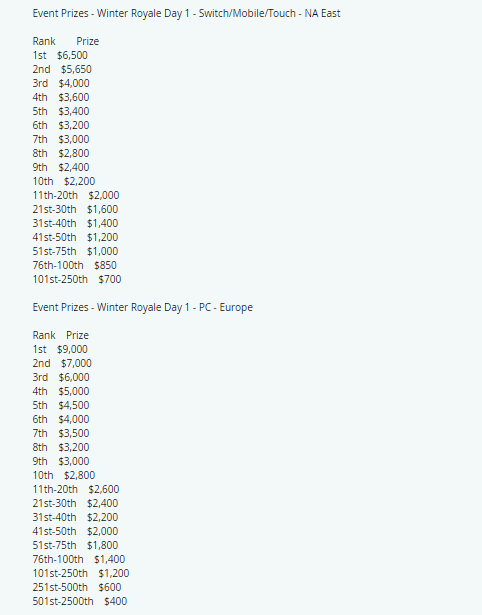The height and width of the screenshot is (615, 482).
Task: Click the 10th $2,800 row
Action: tap(64, 475)
